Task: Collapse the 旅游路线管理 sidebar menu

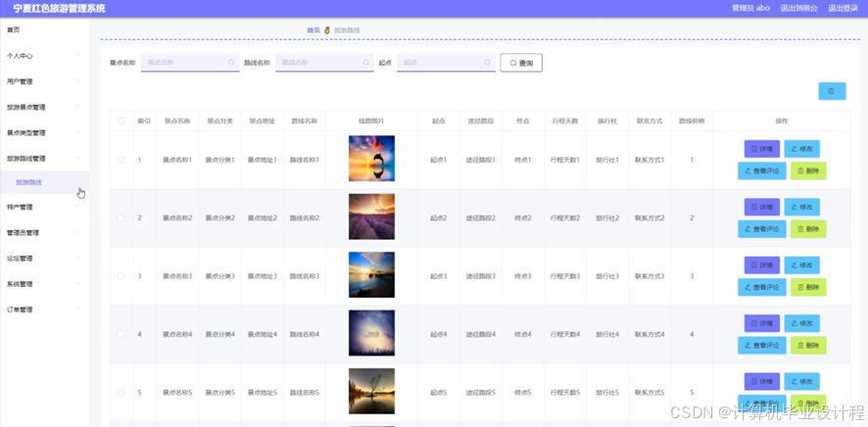Action: (44, 159)
